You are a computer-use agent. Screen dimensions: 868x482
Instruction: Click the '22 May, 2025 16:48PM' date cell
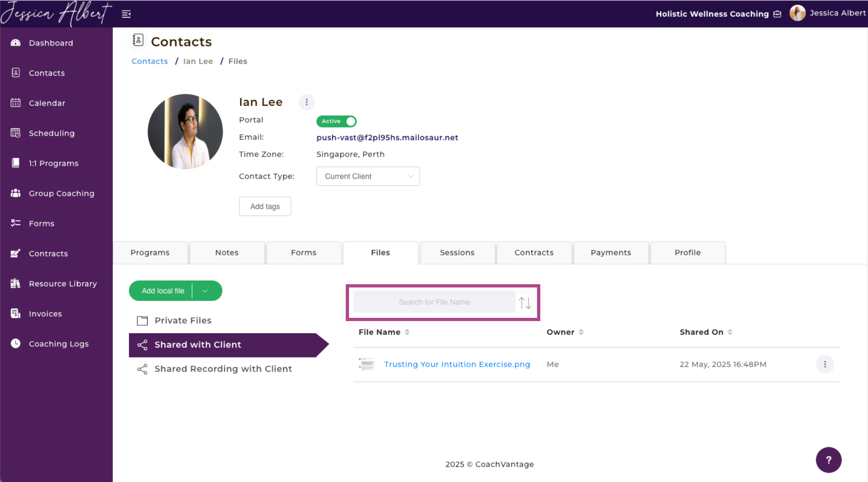pos(723,365)
